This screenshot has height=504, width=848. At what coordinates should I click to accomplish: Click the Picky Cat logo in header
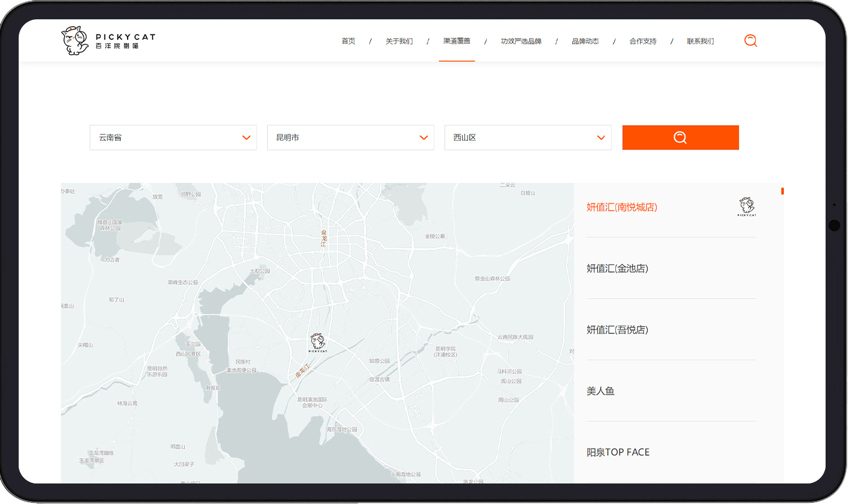pyautogui.click(x=108, y=40)
